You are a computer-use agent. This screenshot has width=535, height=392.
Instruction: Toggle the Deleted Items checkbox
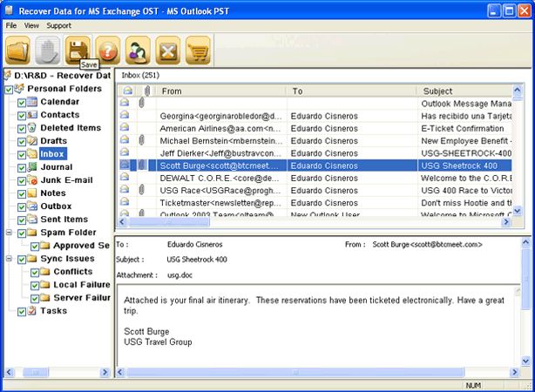(x=22, y=129)
